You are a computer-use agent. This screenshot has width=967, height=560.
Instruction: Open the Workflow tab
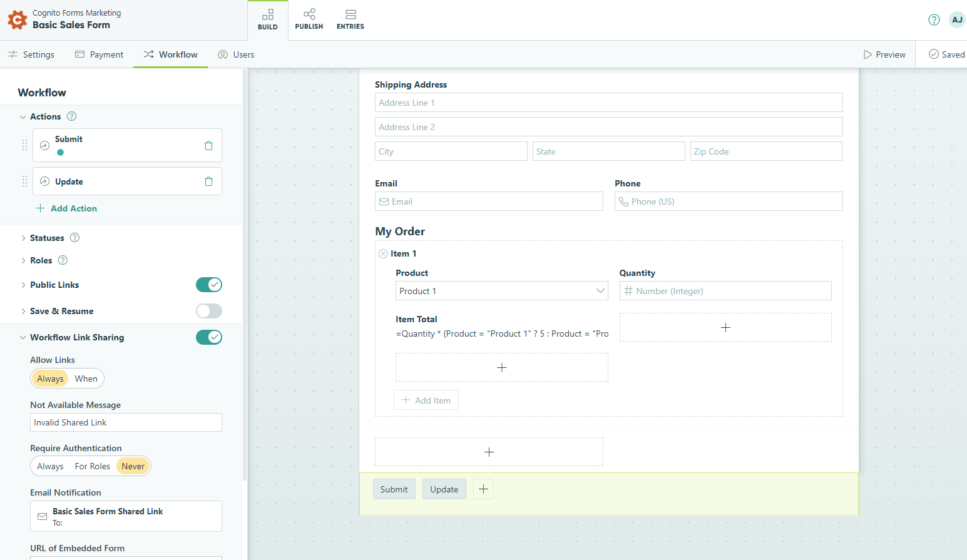click(x=170, y=54)
